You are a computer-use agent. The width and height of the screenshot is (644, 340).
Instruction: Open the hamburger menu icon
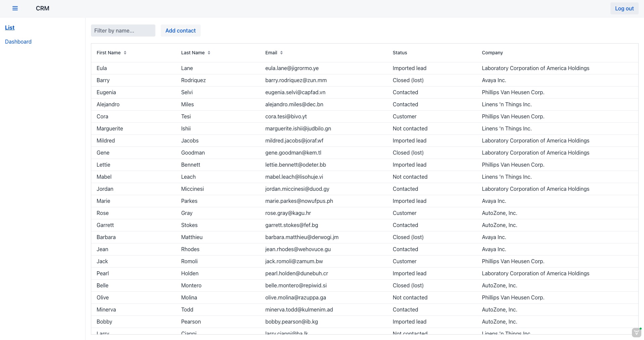coord(15,8)
